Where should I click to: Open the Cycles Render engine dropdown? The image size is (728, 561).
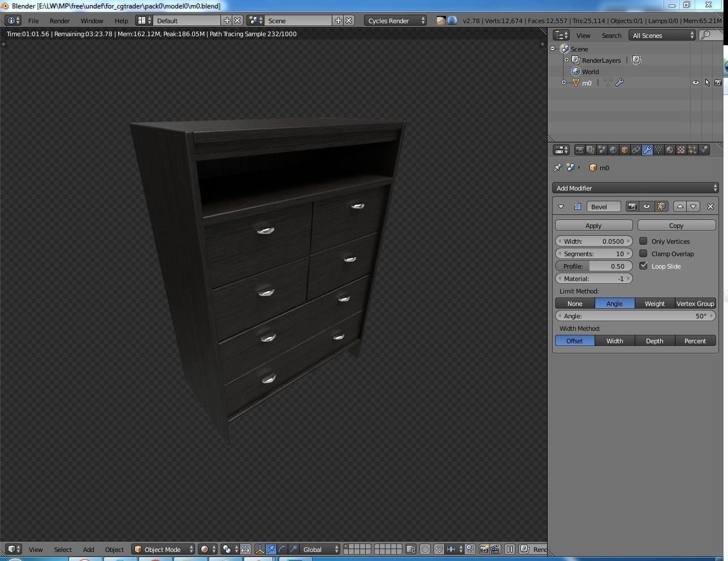(396, 20)
